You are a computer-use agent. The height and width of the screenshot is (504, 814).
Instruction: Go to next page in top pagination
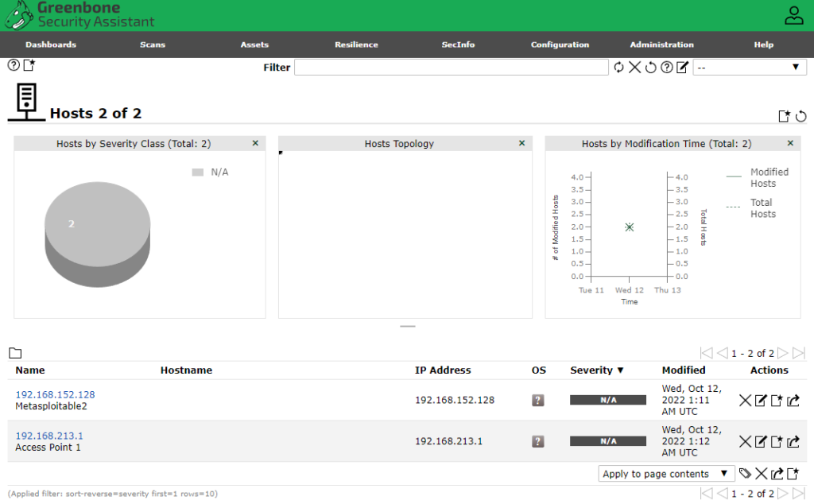[783, 354]
